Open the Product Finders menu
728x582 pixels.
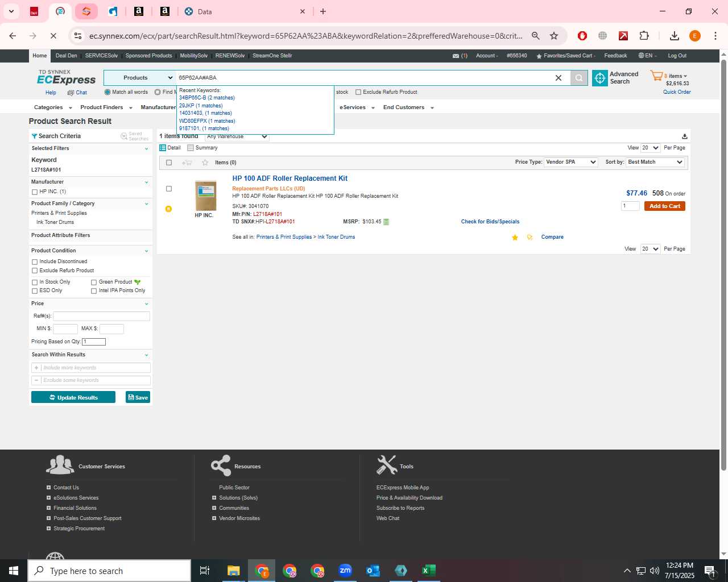(106, 107)
